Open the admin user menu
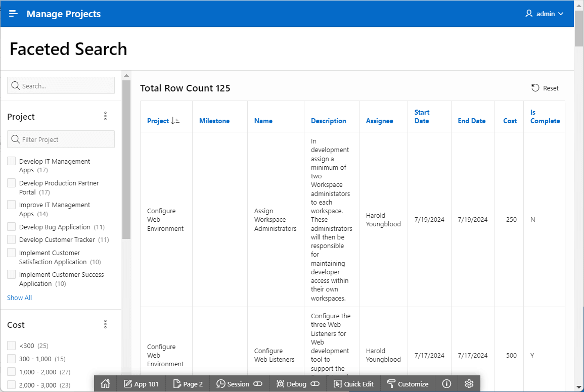Viewport: 584px width, 392px height. coord(544,14)
